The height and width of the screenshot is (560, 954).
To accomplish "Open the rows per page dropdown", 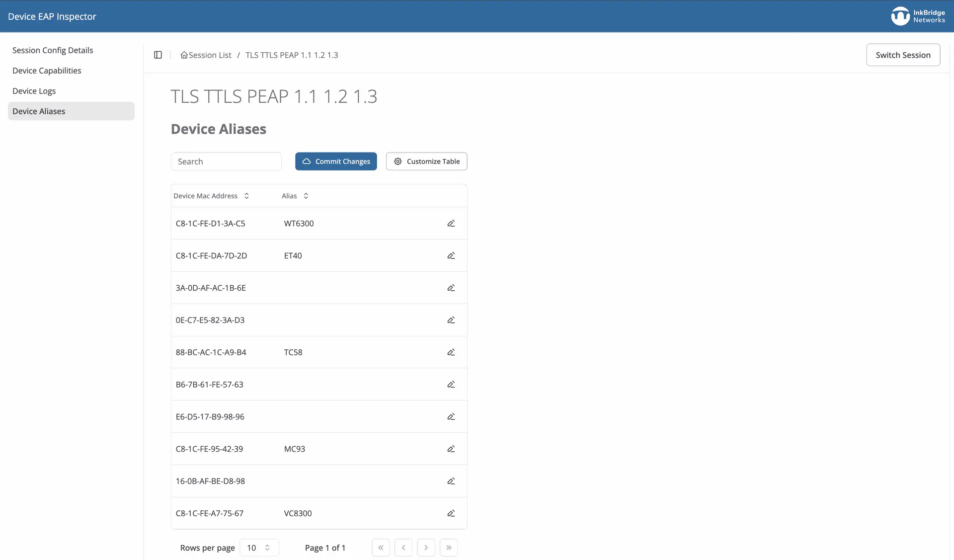I will (259, 548).
